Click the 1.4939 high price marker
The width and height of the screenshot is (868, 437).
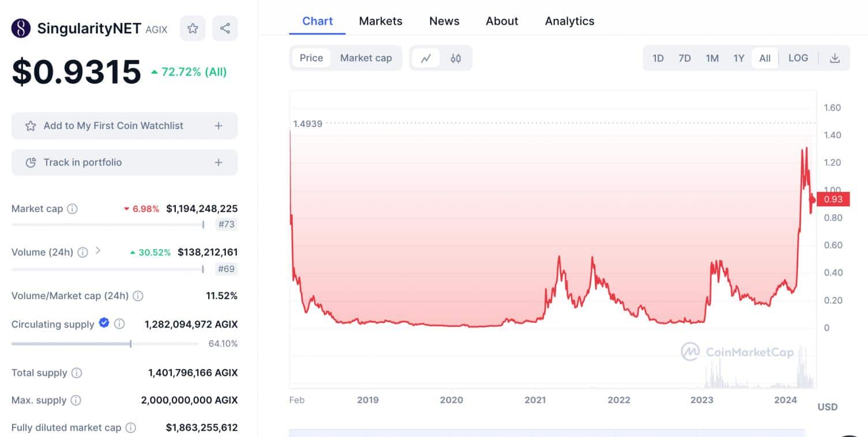coord(308,123)
